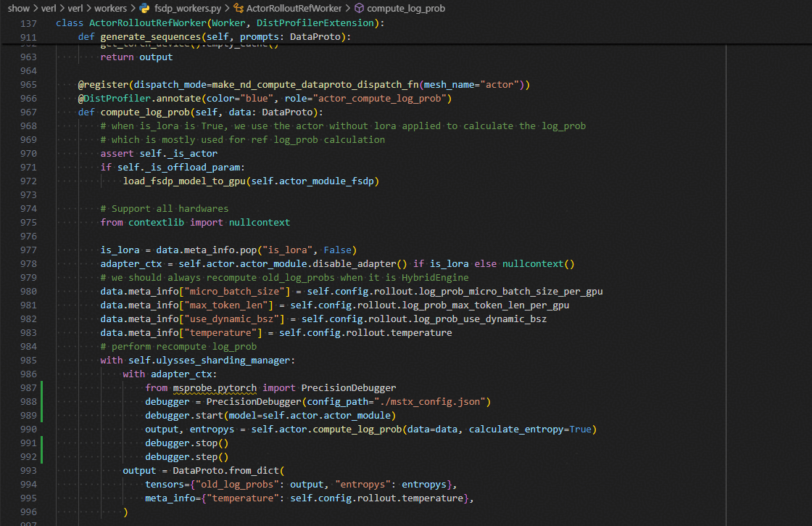
Task: Select line number 965
Action: (x=28, y=84)
